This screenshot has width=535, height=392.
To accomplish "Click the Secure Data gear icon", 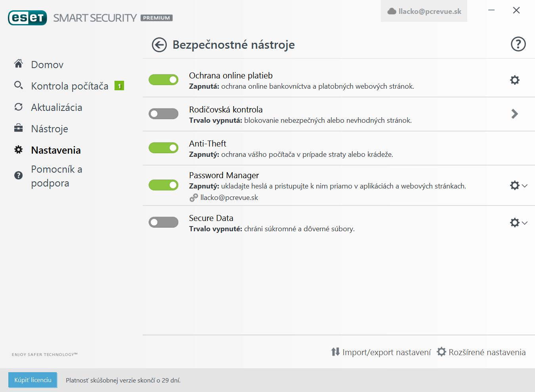I will tap(514, 223).
